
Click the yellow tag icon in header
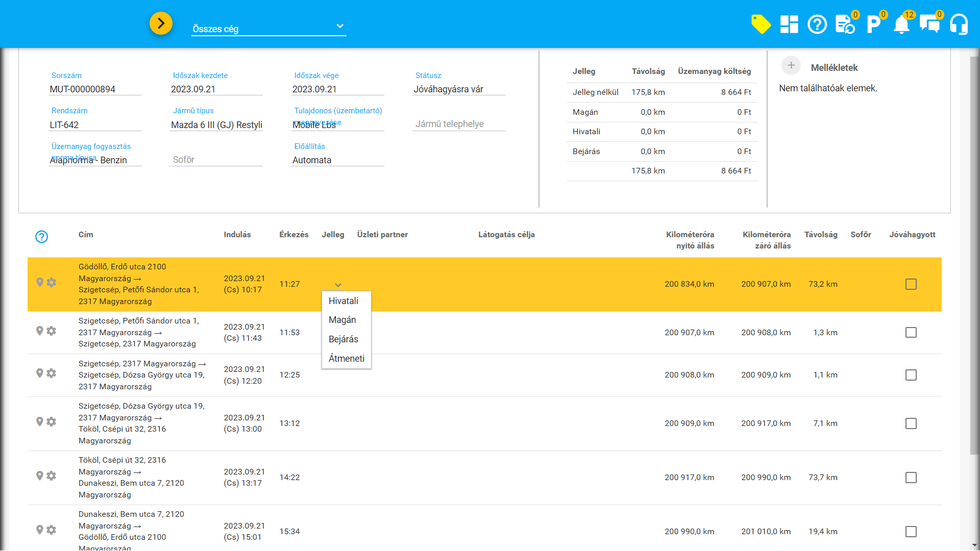[x=761, y=24]
